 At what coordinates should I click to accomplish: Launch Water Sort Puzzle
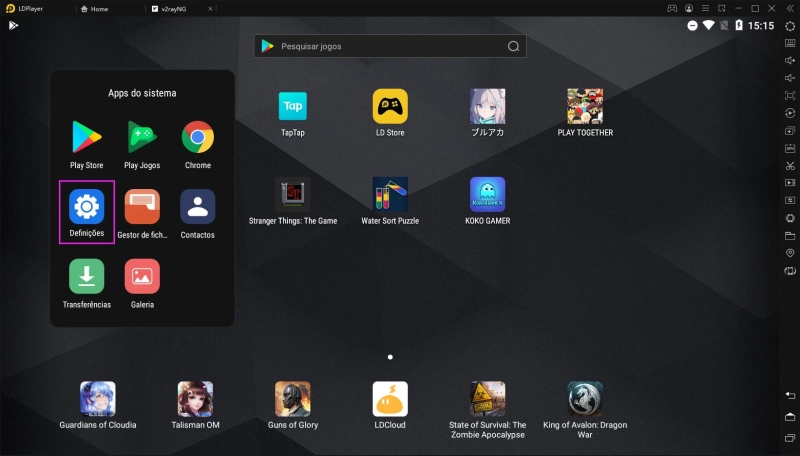click(x=390, y=201)
